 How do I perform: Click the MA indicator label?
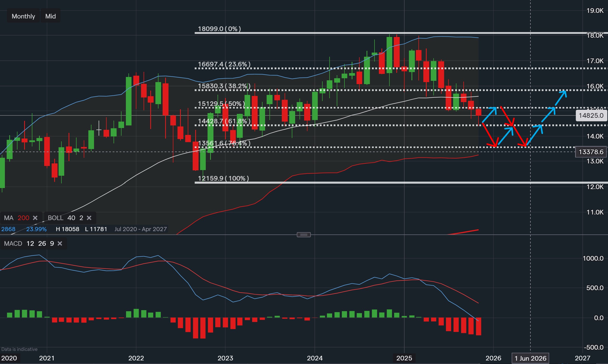tap(8, 218)
